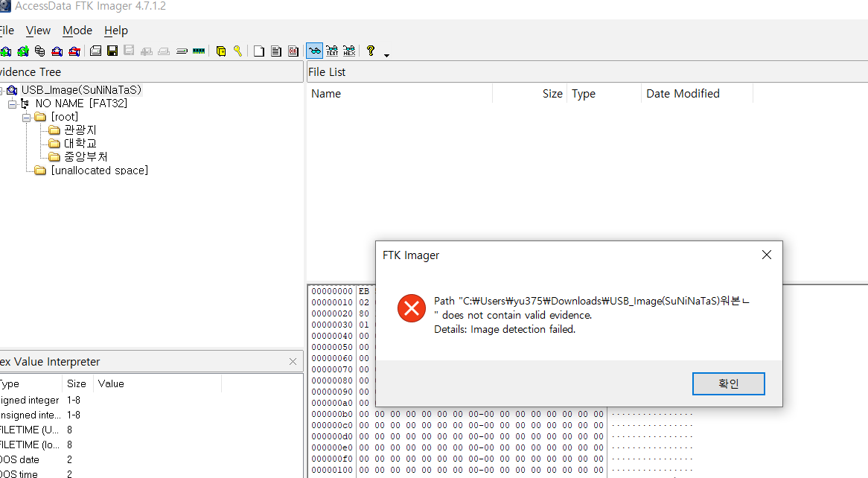
Task: Click hex offset 00000000 in viewer
Action: (331, 291)
